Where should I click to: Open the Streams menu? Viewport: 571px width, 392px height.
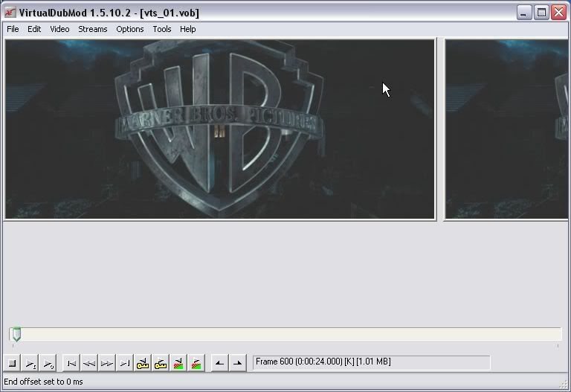pos(93,29)
